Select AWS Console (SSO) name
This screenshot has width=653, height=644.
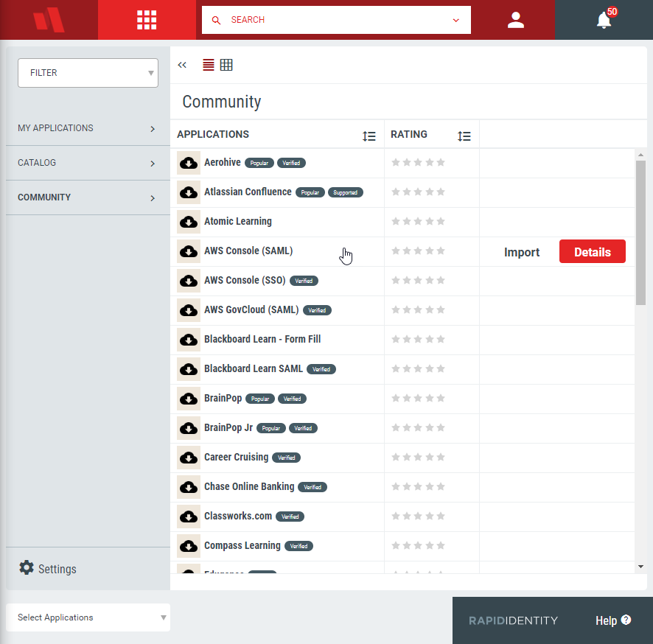point(245,280)
